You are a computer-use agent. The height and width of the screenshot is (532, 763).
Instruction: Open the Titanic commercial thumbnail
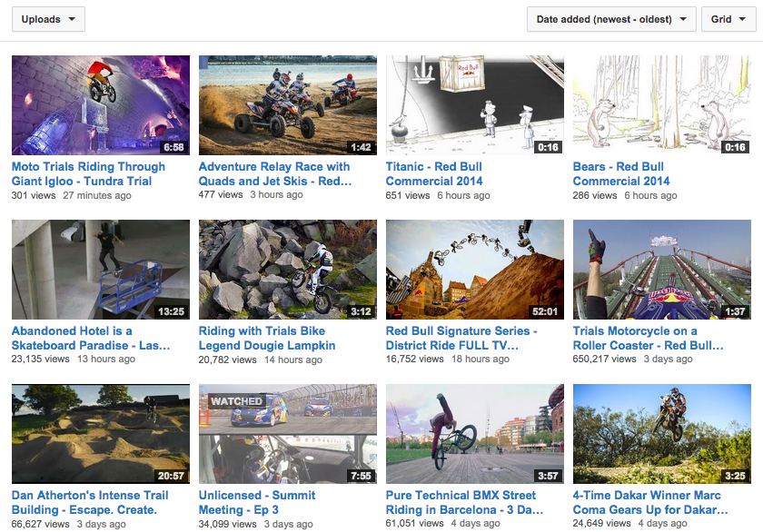click(x=475, y=105)
